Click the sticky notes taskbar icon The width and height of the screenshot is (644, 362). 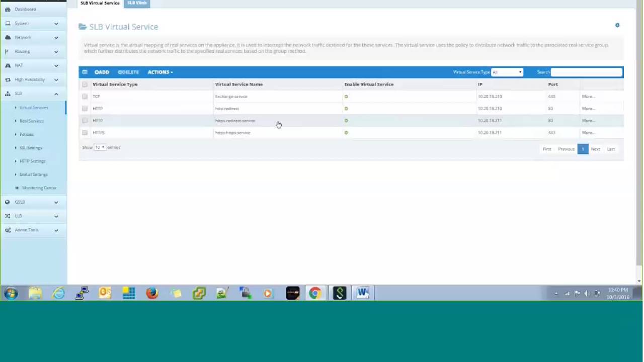pyautogui.click(x=176, y=293)
